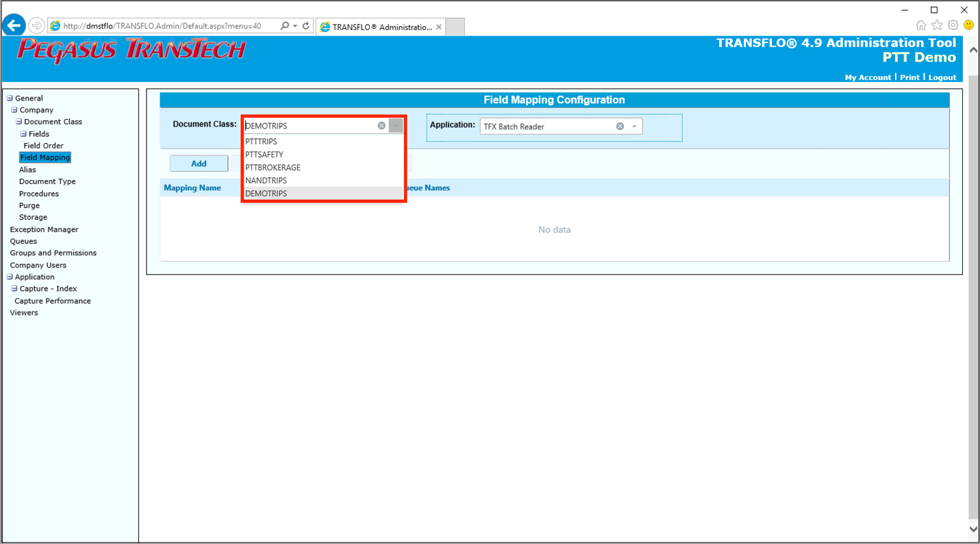Open the My Account link
980x544 pixels.
click(868, 77)
